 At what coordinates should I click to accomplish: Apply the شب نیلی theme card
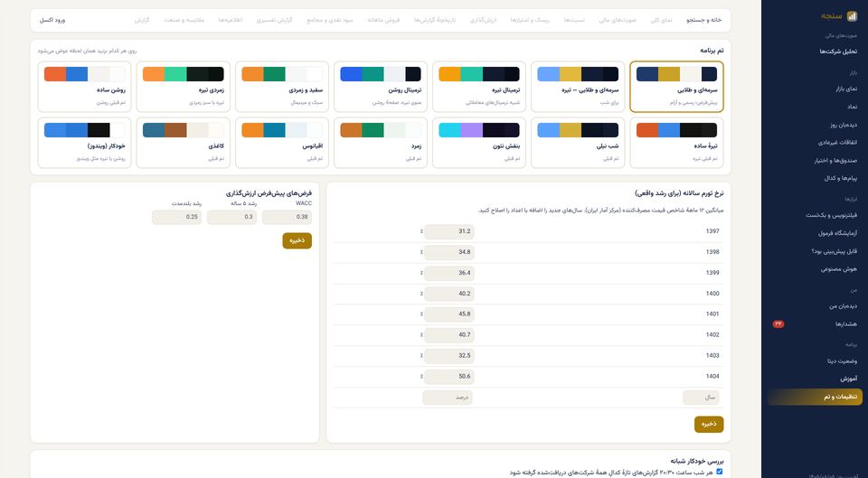tap(578, 143)
